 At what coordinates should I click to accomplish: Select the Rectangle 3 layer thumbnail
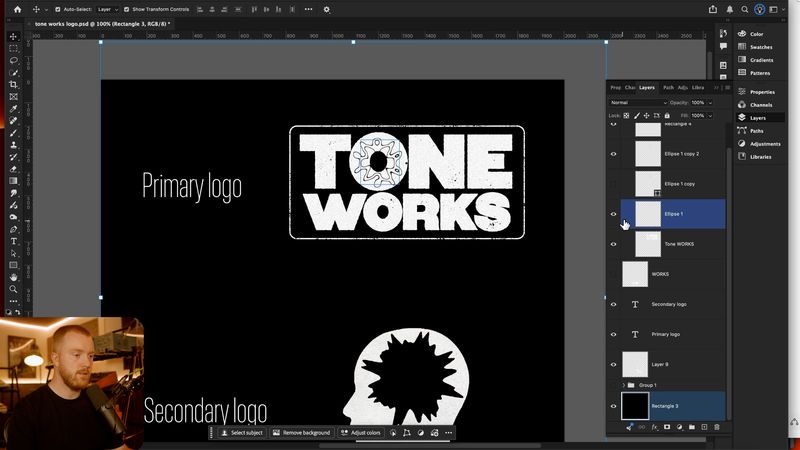(x=635, y=406)
